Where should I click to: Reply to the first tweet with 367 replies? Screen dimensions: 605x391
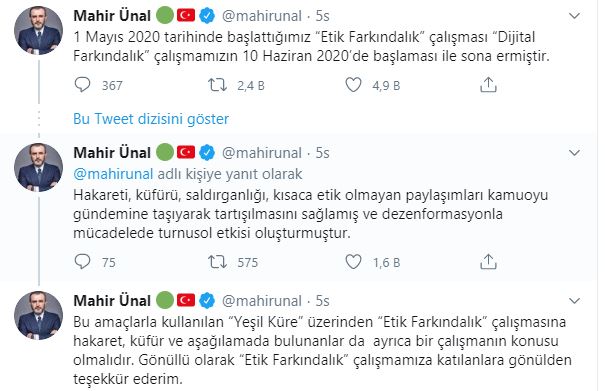tap(82, 85)
